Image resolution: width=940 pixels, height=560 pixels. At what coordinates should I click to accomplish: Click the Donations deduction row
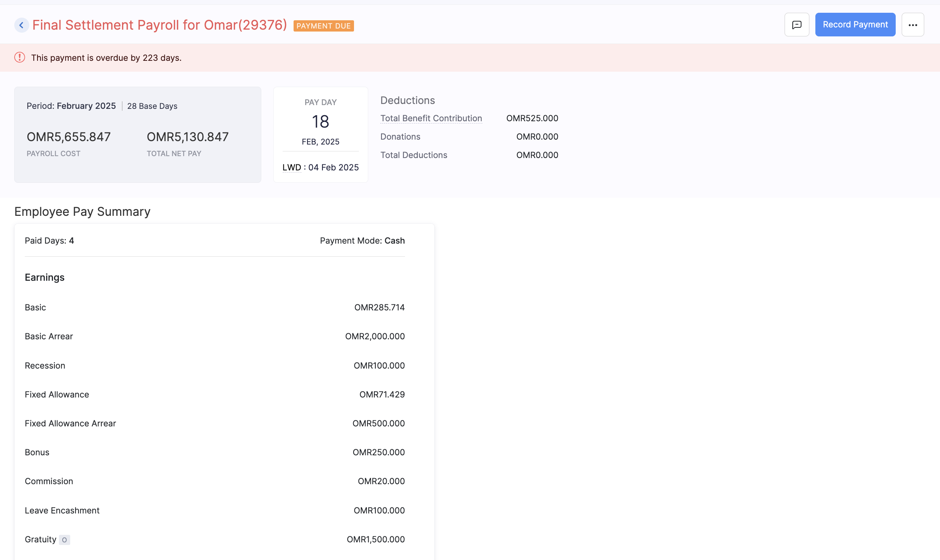coord(400,137)
